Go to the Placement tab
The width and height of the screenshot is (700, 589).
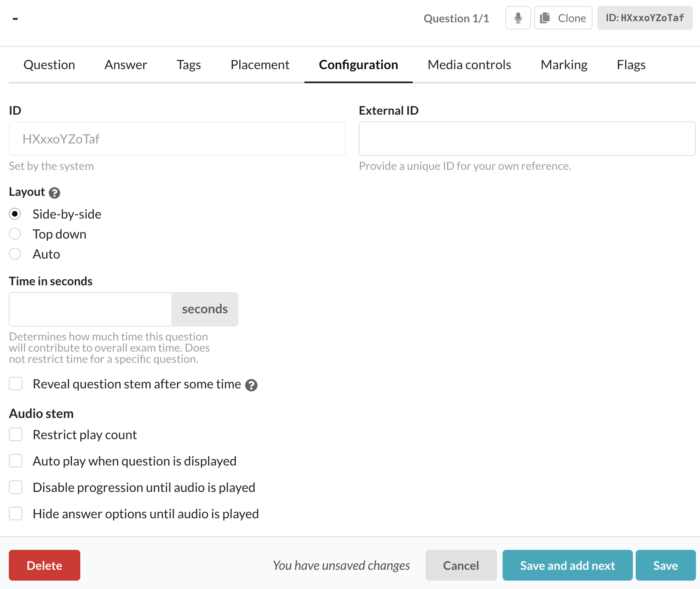[260, 65]
